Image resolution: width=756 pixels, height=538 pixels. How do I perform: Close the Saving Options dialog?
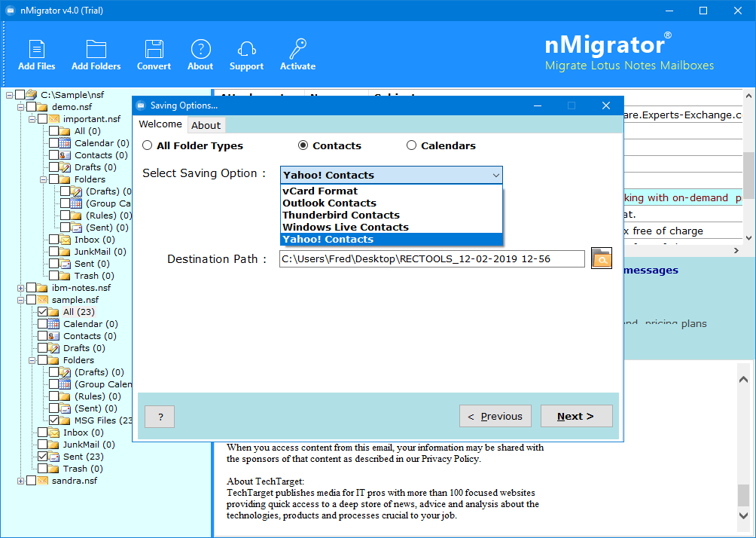606,105
